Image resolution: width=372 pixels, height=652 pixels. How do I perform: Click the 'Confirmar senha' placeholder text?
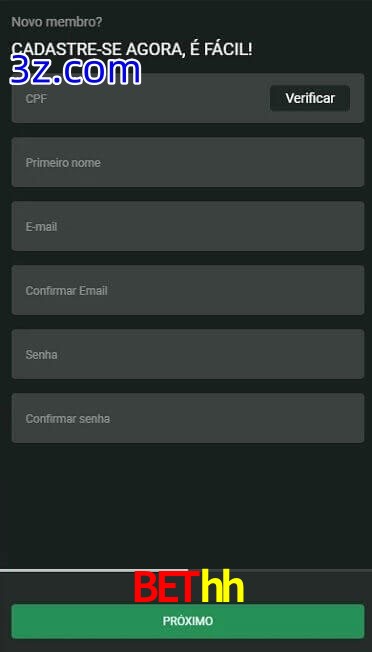(68, 419)
